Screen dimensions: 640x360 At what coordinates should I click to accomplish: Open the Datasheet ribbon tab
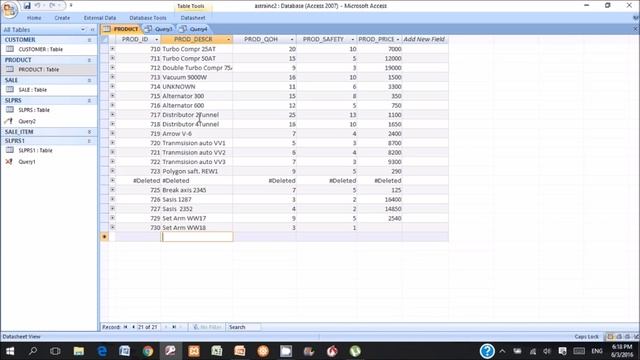[x=193, y=18]
